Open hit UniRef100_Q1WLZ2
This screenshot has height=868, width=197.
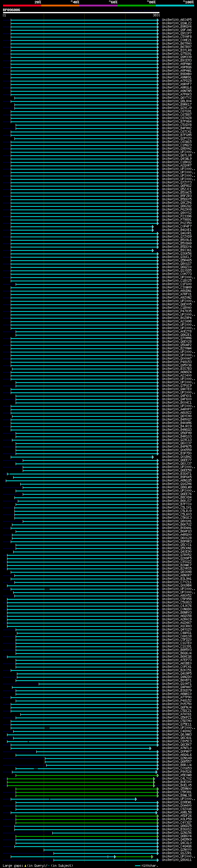(x=177, y=23)
